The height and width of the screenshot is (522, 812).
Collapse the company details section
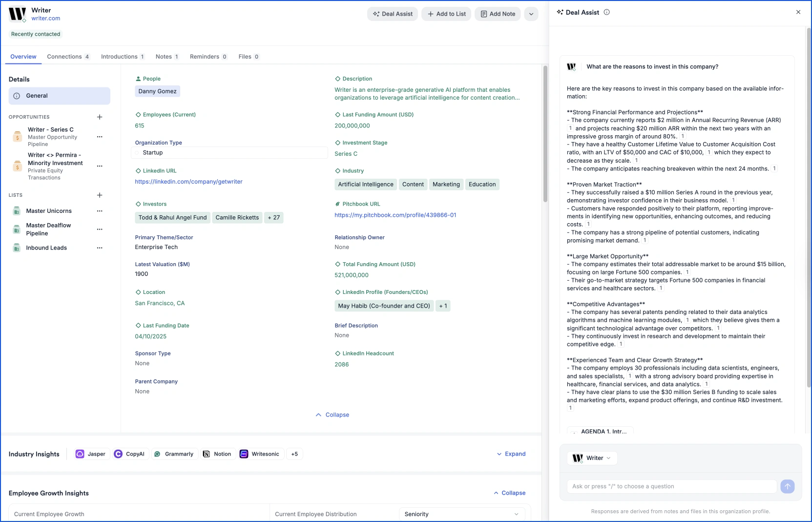(332, 415)
